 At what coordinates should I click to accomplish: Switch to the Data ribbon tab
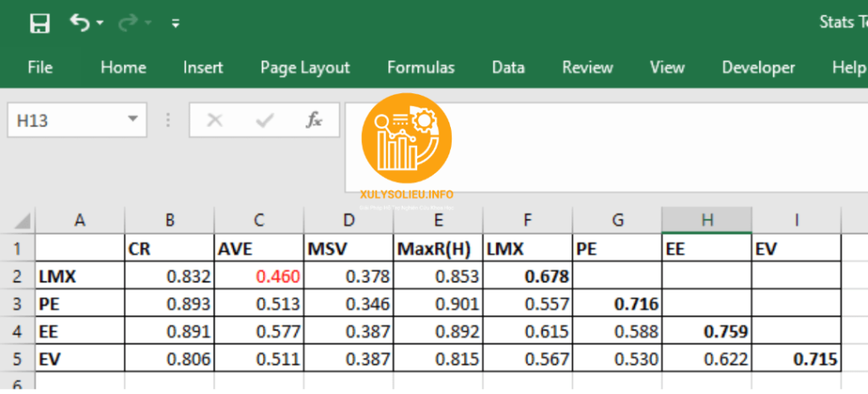point(509,68)
